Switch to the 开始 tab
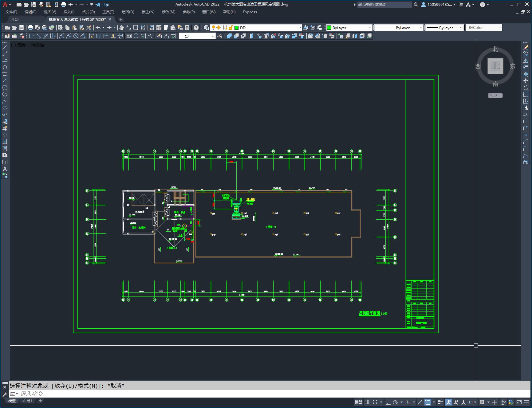 pos(15,19)
